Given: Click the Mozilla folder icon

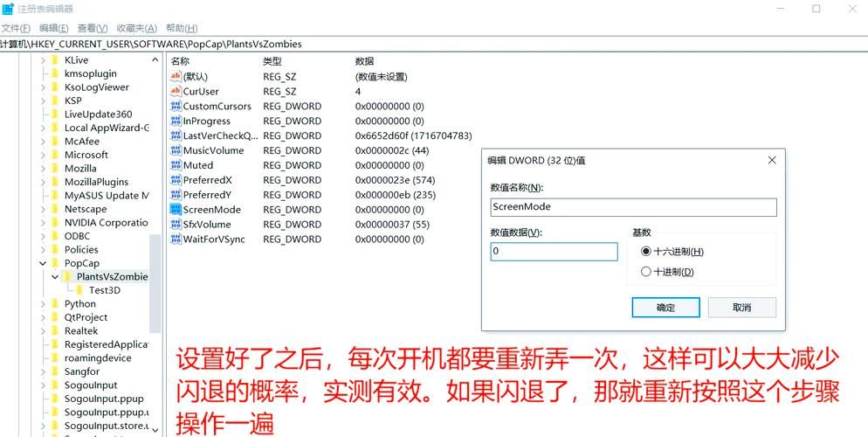Looking at the screenshot, I should pos(54,169).
